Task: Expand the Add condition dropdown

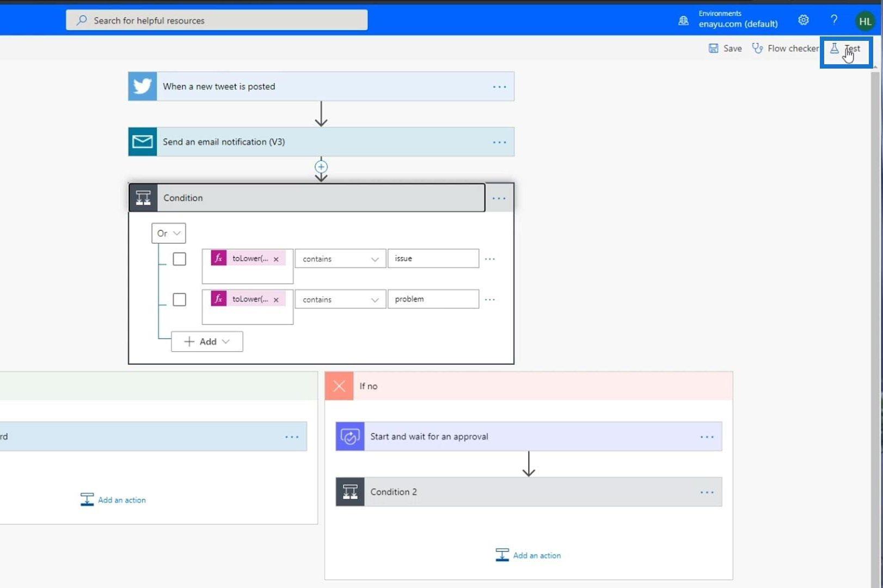Action: tap(207, 341)
